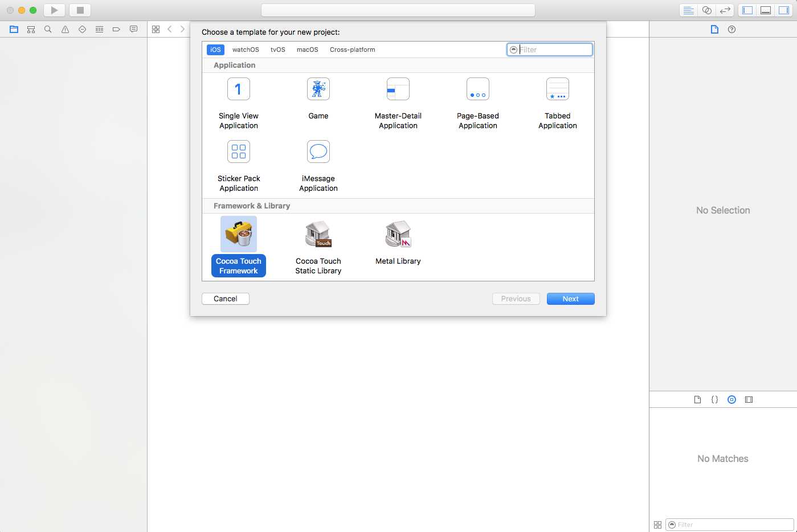Screen dimensions: 797x532
Task: Cancel the new project dialog
Action: coord(226,298)
